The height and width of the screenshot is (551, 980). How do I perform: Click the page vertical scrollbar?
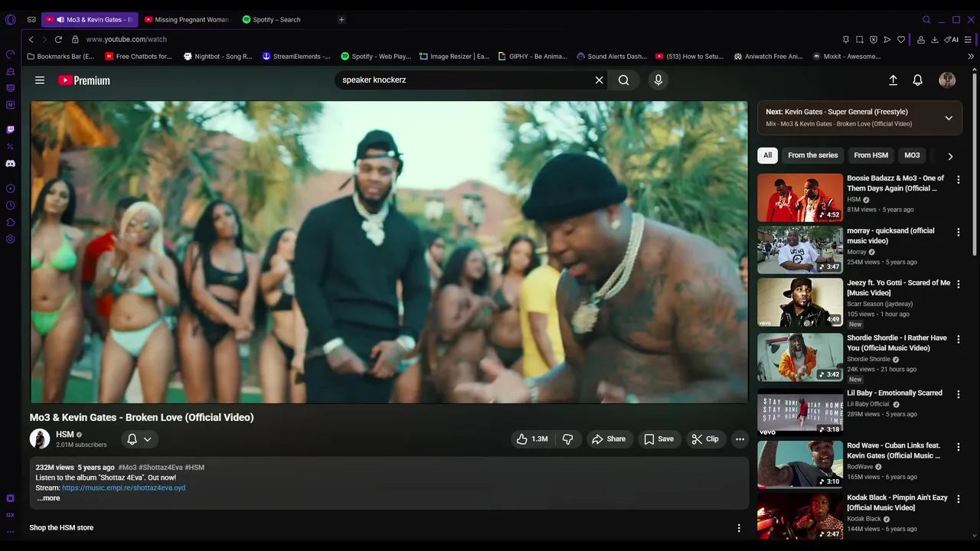click(974, 164)
